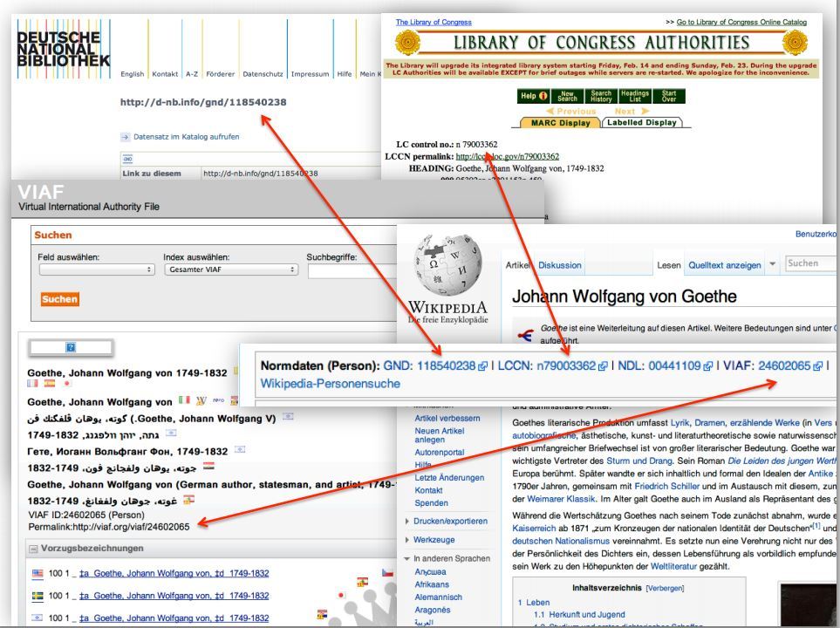Viewport: 840px width, 628px height.
Task: Open the Diskussion tab on Wikipedia
Action: (560, 264)
